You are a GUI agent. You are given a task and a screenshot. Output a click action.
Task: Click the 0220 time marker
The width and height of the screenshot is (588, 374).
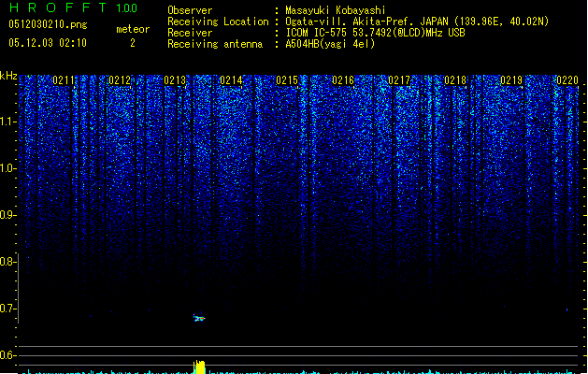567,80
